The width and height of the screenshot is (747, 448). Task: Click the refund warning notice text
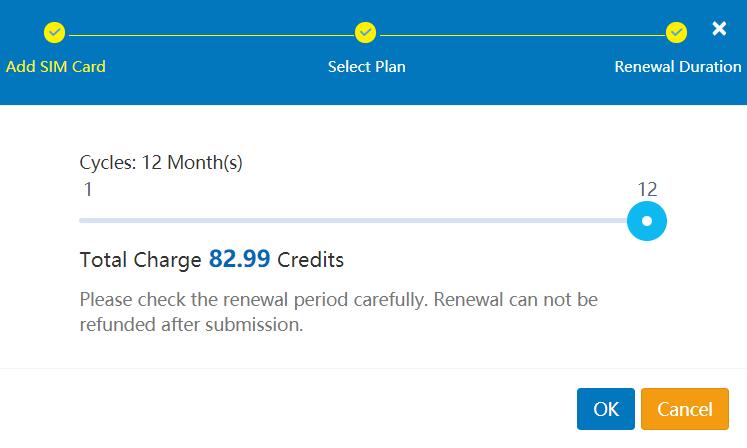coord(339,312)
